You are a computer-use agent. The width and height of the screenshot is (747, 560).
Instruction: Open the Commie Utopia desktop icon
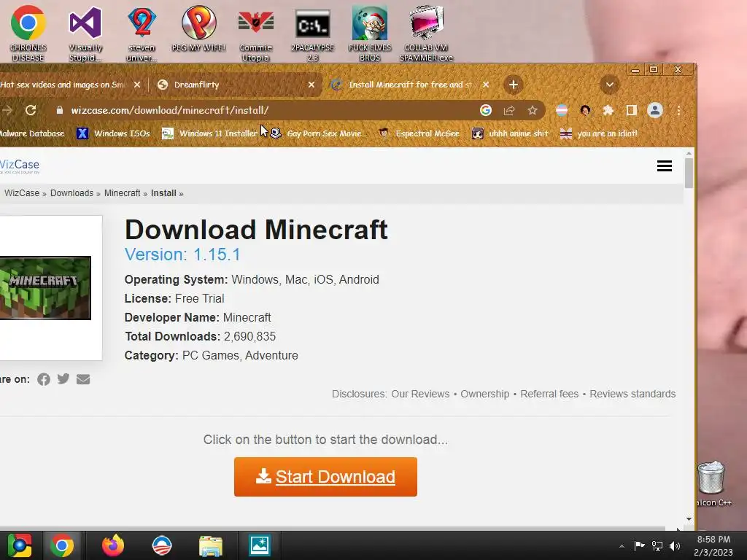tap(255, 34)
